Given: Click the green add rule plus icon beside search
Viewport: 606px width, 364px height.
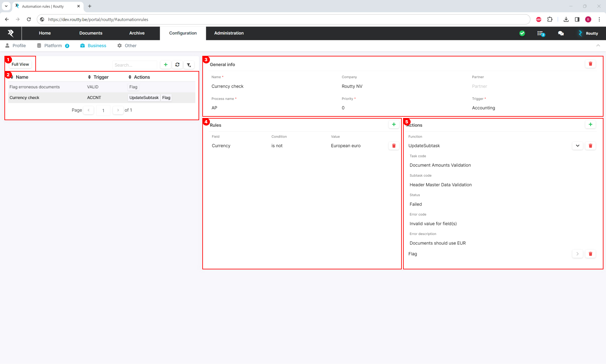Looking at the screenshot, I should click(x=165, y=65).
